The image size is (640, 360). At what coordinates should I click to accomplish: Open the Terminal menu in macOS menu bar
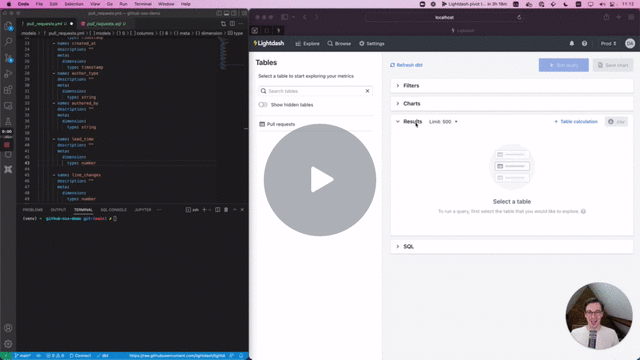click(143, 4)
